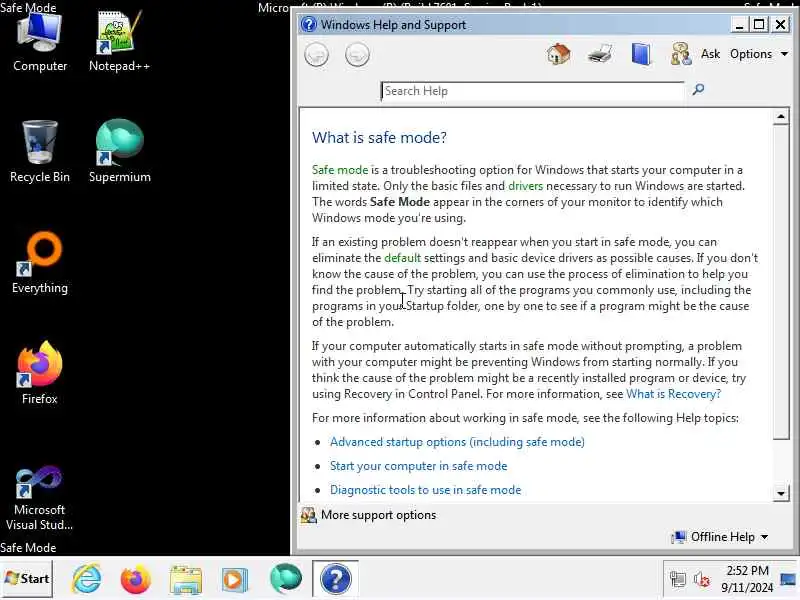This screenshot has width=800, height=600.
Task: Click the network status tray icon
Action: pos(678,579)
